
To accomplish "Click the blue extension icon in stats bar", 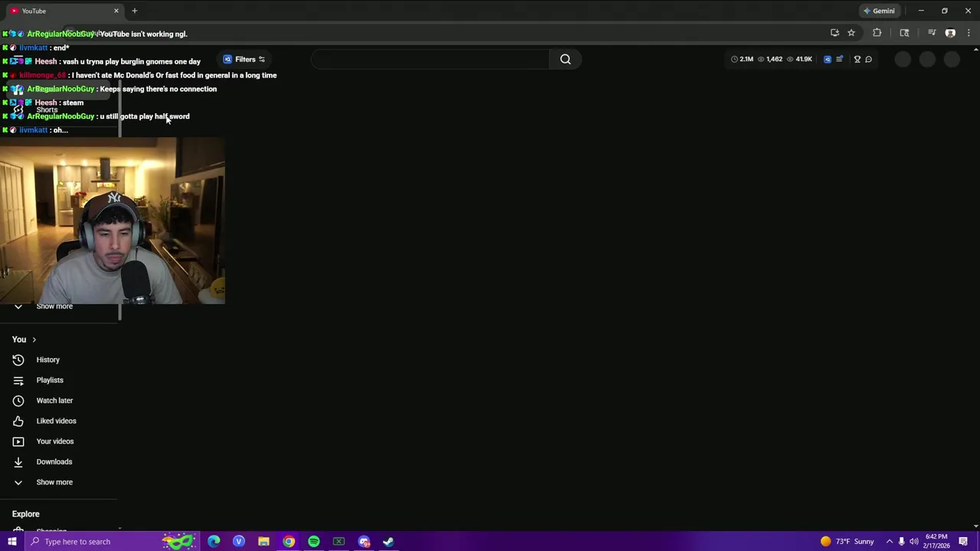I will pyautogui.click(x=827, y=59).
